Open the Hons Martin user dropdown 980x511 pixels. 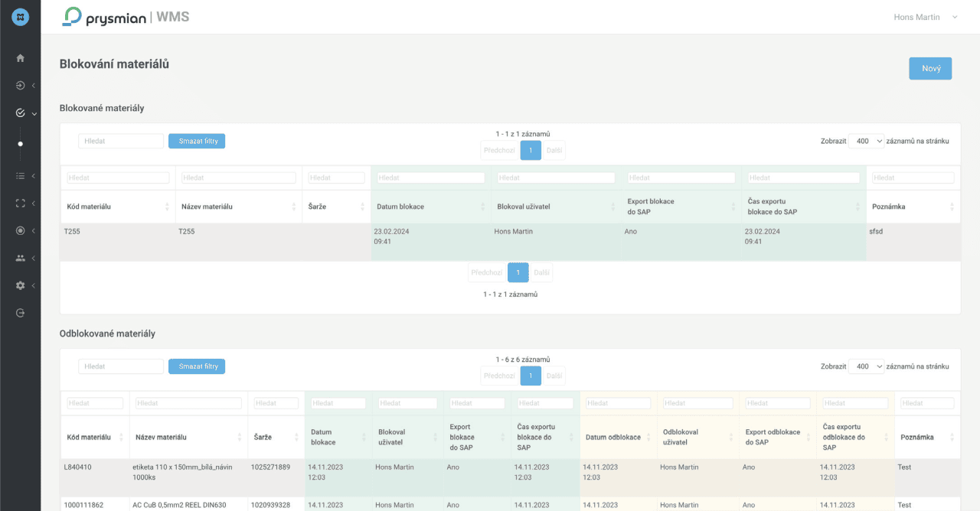tap(925, 17)
